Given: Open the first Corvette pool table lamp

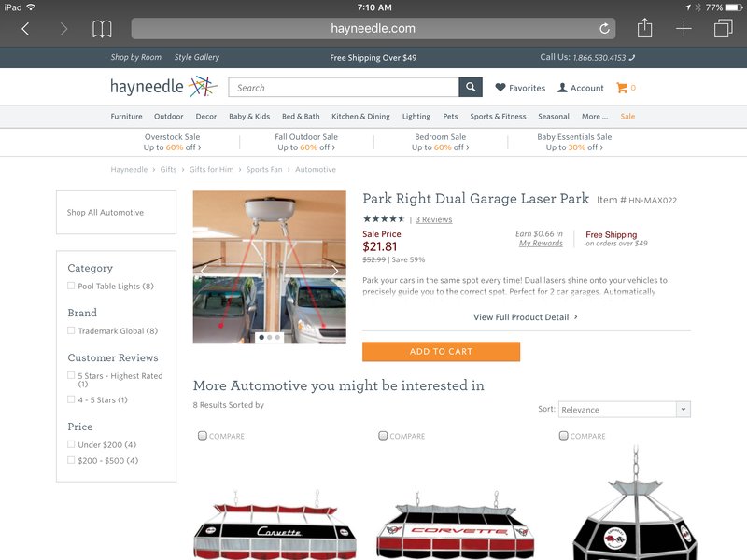Looking at the screenshot, I should (275, 524).
